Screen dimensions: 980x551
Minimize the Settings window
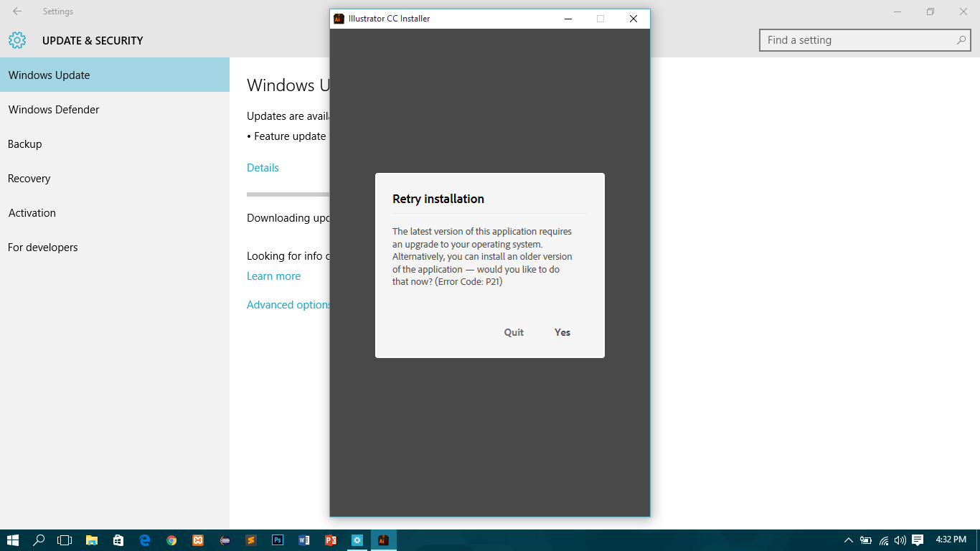tap(897, 11)
